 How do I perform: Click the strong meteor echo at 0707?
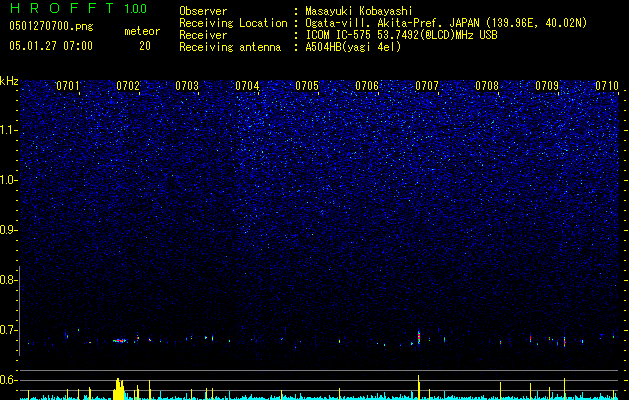point(419,337)
